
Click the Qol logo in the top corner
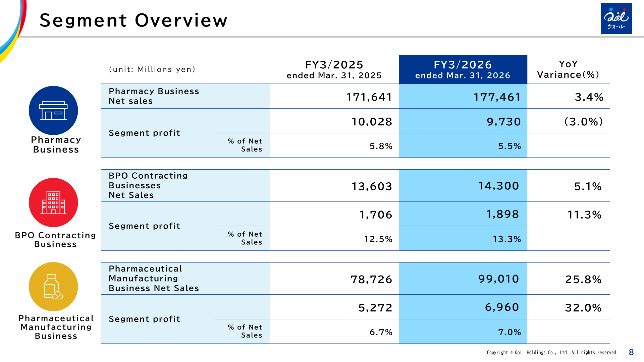click(x=616, y=18)
